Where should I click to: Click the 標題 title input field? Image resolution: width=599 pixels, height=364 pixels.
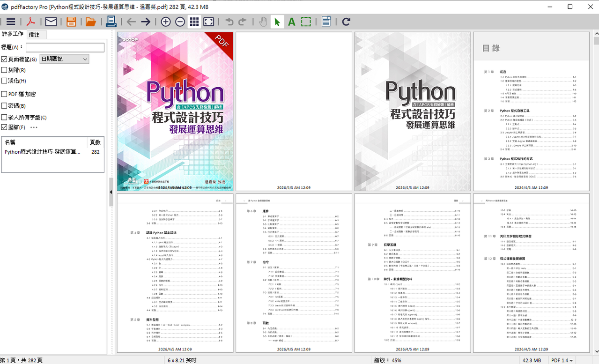65,47
